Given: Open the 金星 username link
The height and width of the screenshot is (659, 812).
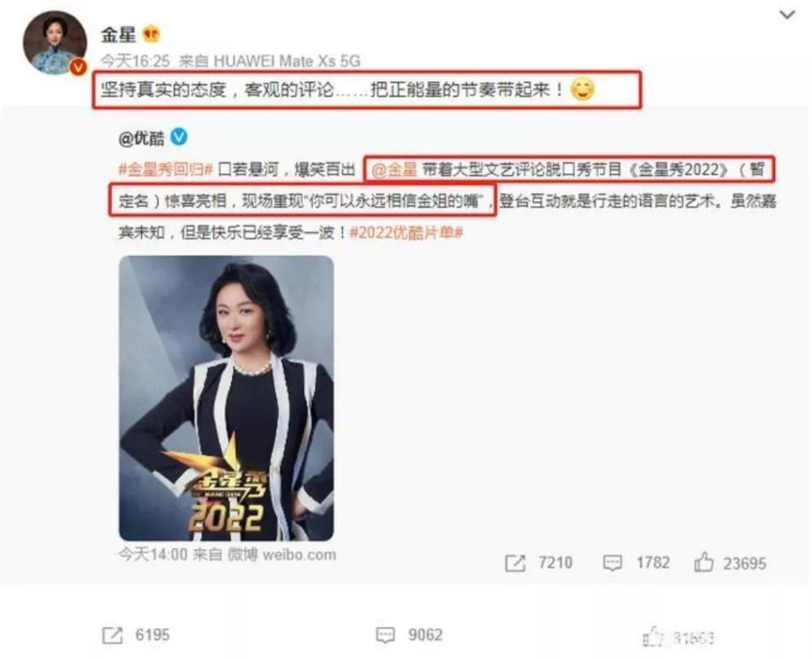Looking at the screenshot, I should tap(118, 34).
